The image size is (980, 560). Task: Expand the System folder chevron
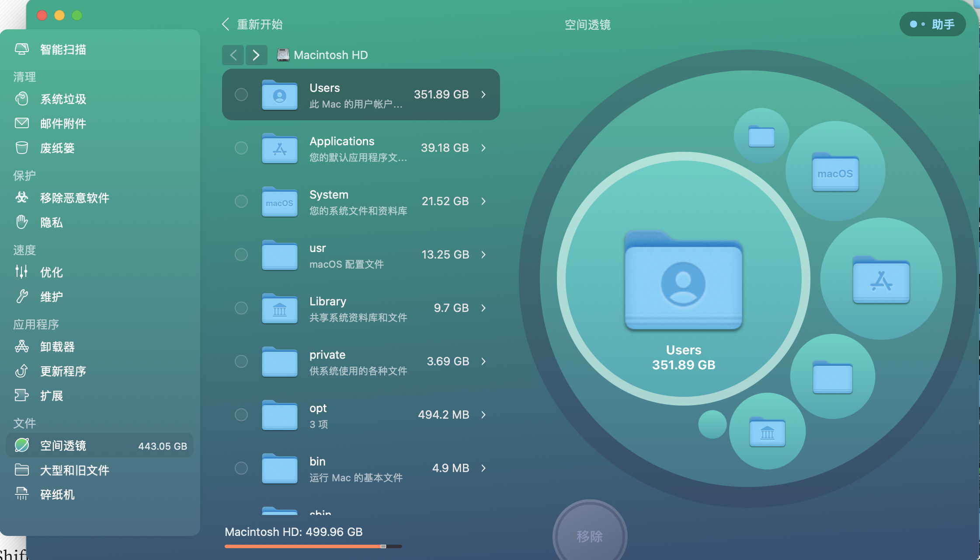click(x=483, y=201)
